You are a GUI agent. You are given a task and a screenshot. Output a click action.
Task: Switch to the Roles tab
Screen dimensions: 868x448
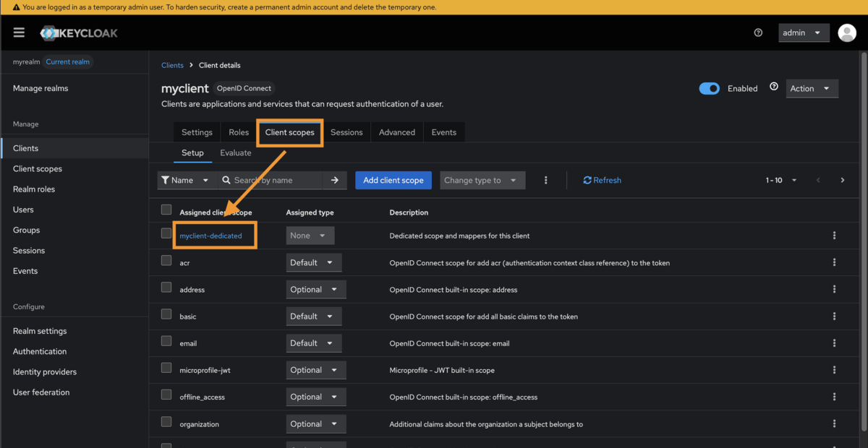click(x=239, y=132)
